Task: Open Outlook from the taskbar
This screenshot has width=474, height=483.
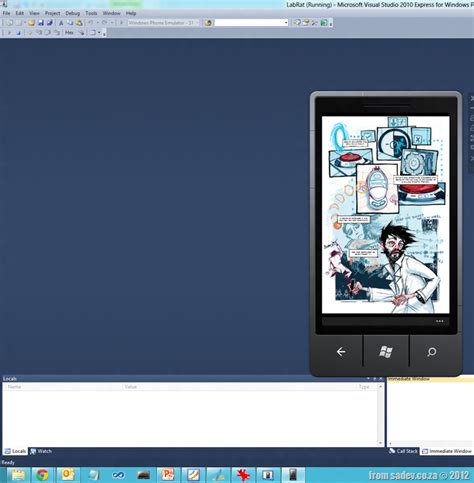Action: 68,475
